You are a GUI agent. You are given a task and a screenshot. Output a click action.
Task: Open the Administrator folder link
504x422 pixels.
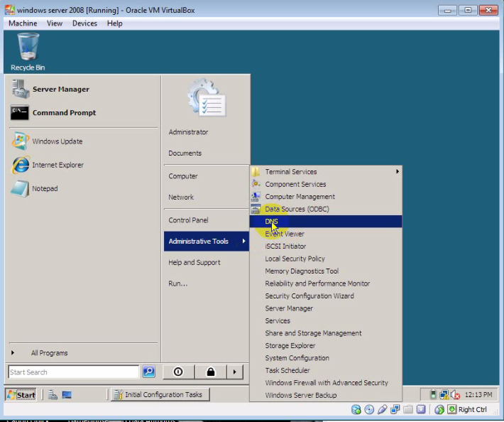tap(188, 132)
